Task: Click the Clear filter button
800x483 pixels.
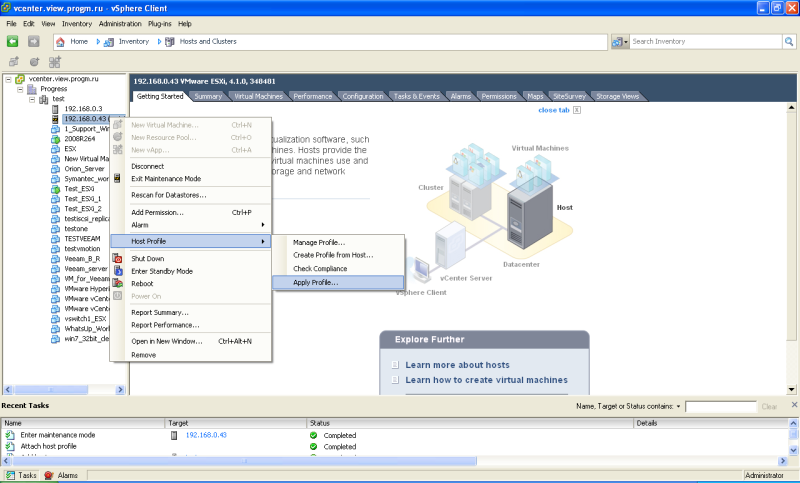Action: click(x=769, y=406)
